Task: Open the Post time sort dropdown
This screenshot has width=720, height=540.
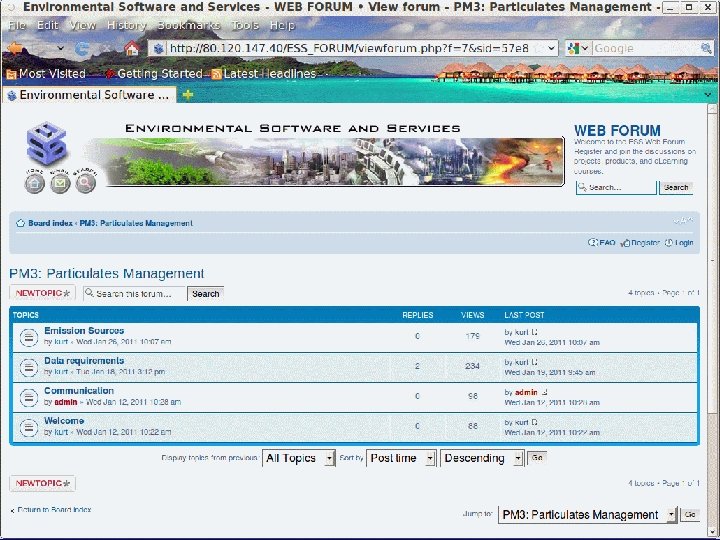Action: pyautogui.click(x=401, y=458)
